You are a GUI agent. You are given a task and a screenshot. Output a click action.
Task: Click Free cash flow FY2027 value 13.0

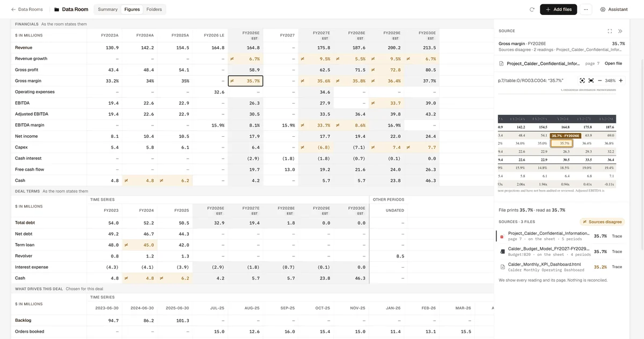pos(290,169)
